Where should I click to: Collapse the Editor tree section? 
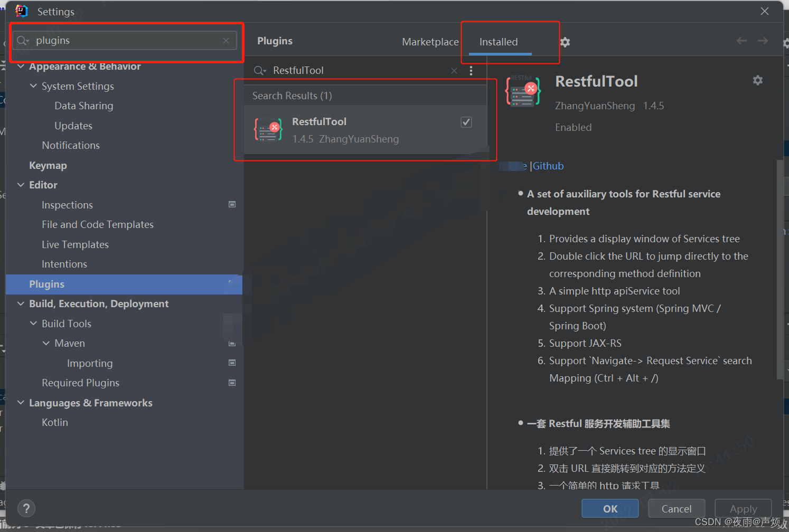pos(20,185)
